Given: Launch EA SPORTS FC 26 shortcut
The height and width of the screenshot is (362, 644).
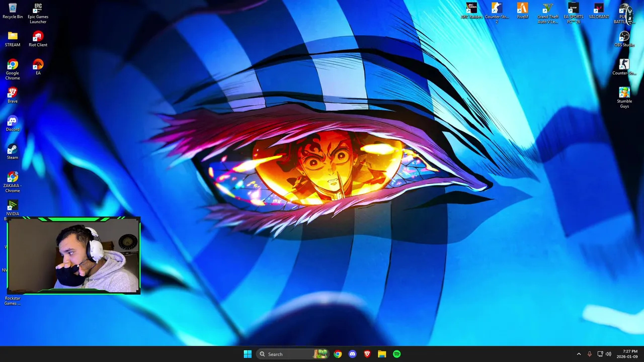Looking at the screenshot, I should point(573,14).
